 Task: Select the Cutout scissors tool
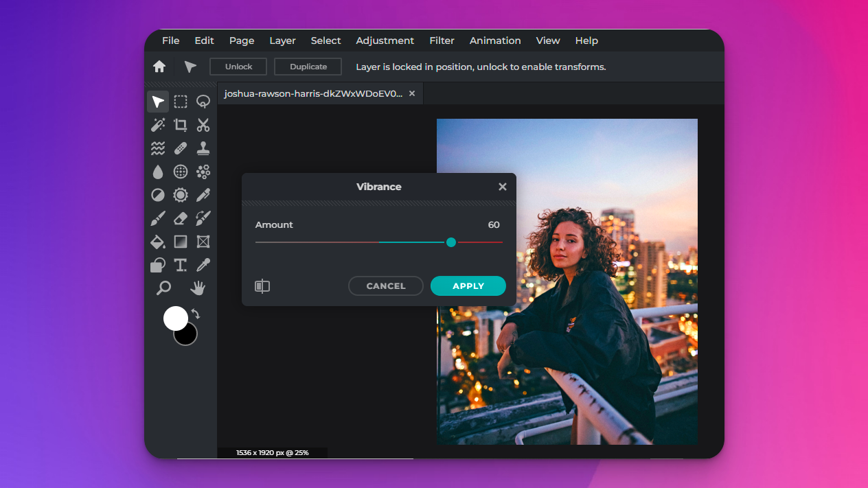click(203, 125)
